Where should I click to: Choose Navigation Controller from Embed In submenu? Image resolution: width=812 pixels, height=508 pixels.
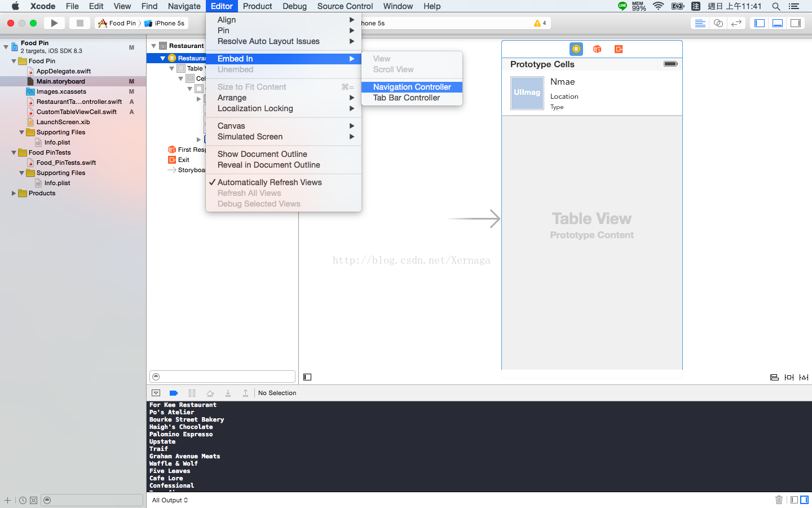point(412,87)
